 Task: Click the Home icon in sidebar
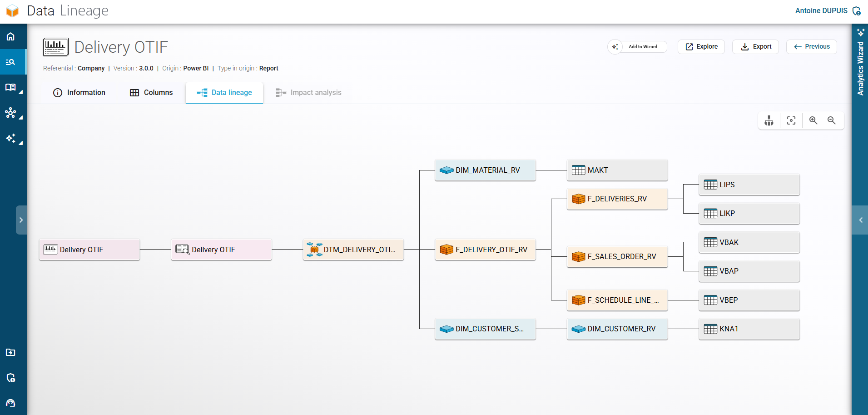[10, 37]
